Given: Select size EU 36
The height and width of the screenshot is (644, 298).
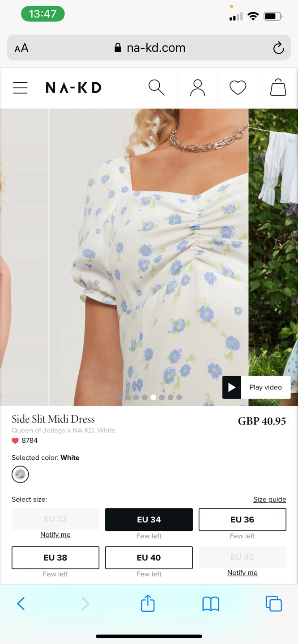Looking at the screenshot, I should 242,520.
